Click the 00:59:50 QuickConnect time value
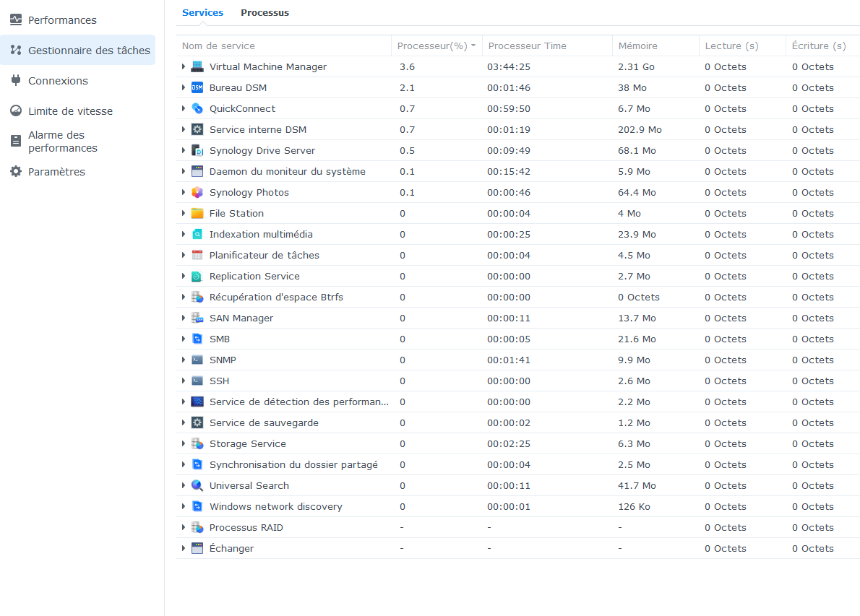Image resolution: width=860 pixels, height=616 pixels. pos(509,108)
